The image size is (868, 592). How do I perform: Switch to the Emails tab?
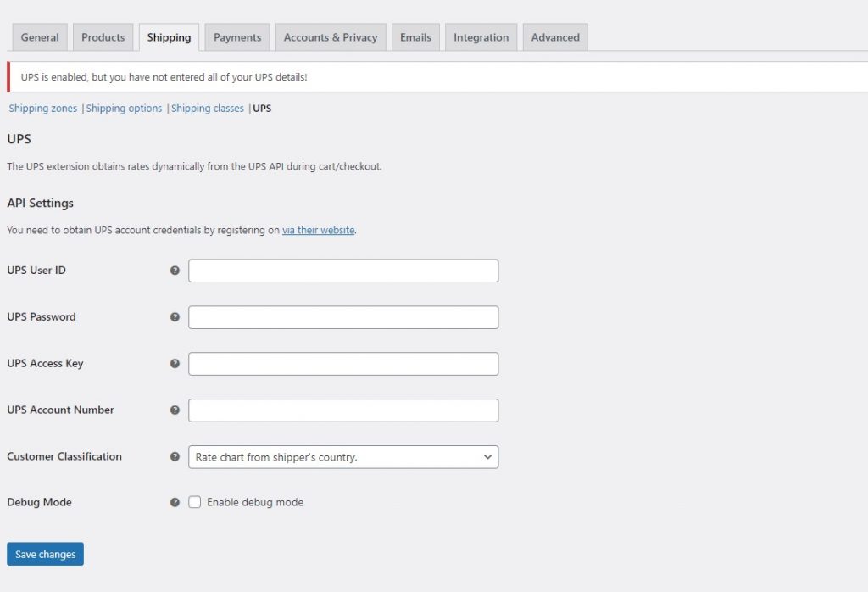(x=415, y=37)
